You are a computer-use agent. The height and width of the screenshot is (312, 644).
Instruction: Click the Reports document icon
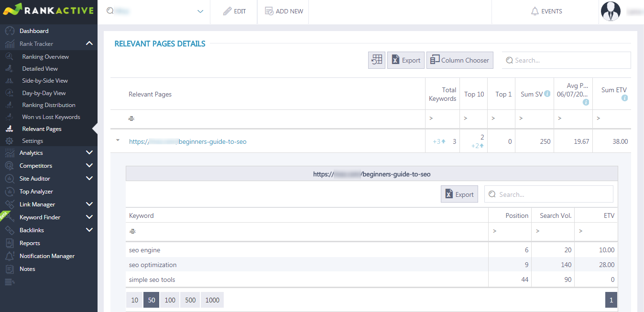10,243
